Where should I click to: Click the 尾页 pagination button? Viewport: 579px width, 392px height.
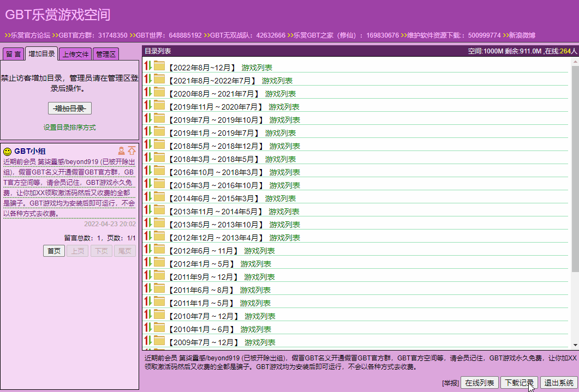(x=125, y=251)
